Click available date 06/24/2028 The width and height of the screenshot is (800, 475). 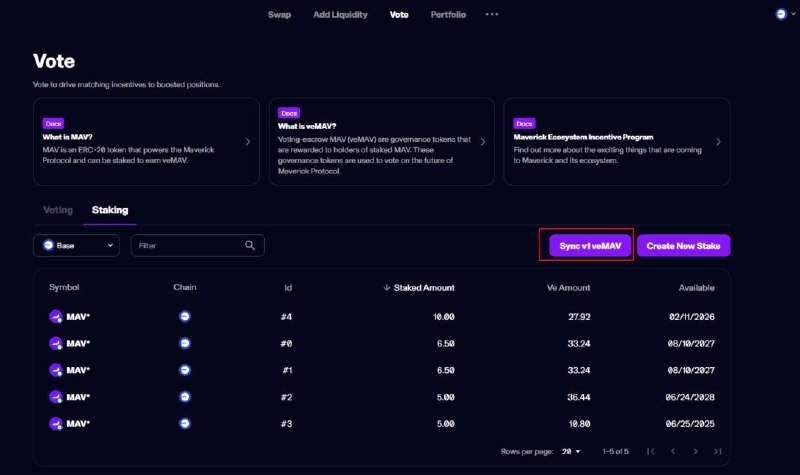(x=690, y=397)
